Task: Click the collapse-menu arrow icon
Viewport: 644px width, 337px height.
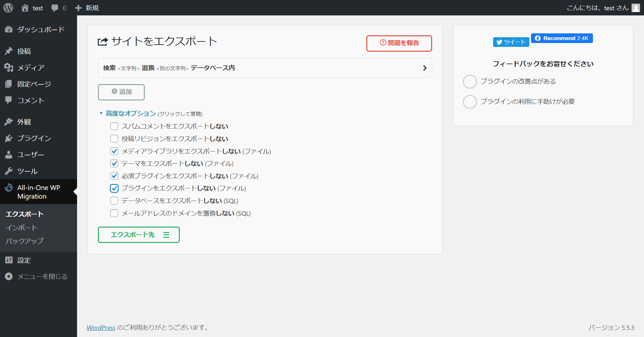Action: tap(9, 276)
